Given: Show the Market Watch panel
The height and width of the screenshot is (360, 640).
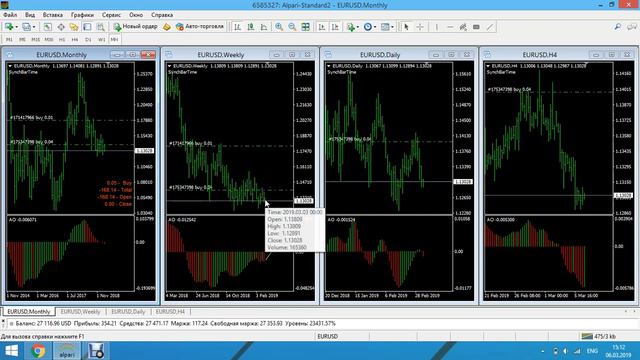Looking at the screenshot, I should pyautogui.click(x=48, y=27).
